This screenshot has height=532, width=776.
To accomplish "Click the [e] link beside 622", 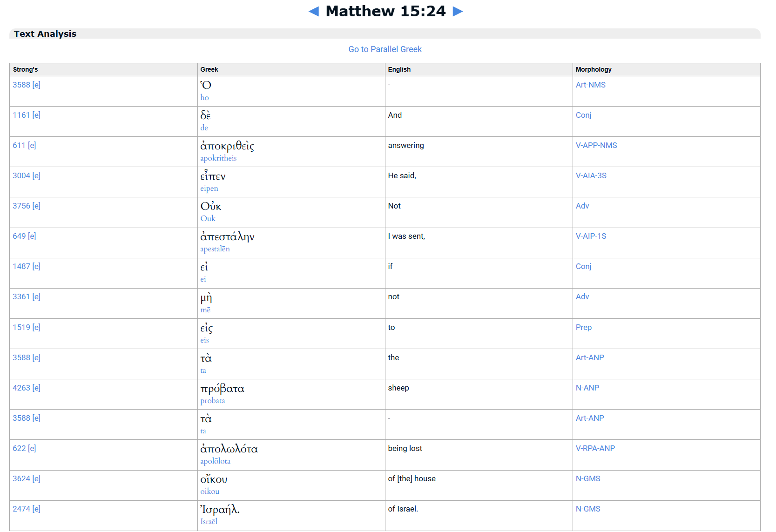I will [x=32, y=448].
